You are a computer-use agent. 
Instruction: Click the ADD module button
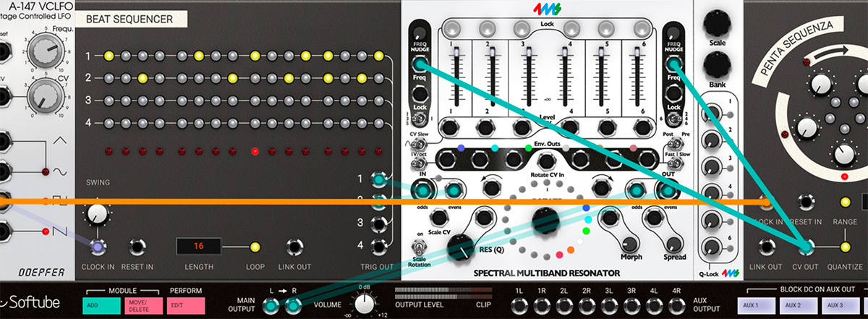pos(100,305)
